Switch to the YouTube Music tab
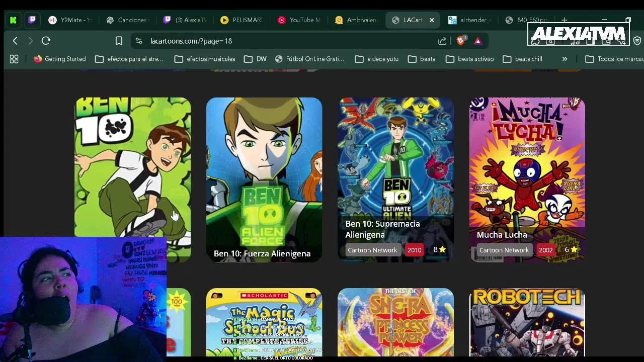This screenshot has height=362, width=644. pyautogui.click(x=299, y=20)
